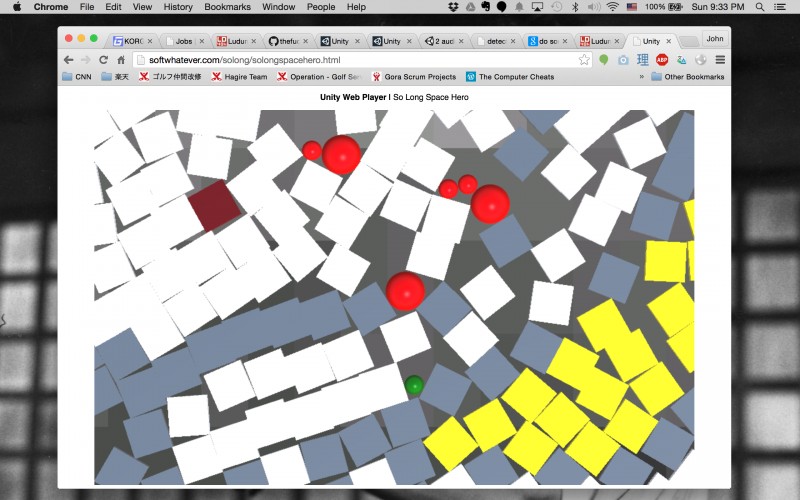Screen dimensions: 800x500
Task: Open the Bookmarks menu in the menu bar
Action: (x=227, y=7)
